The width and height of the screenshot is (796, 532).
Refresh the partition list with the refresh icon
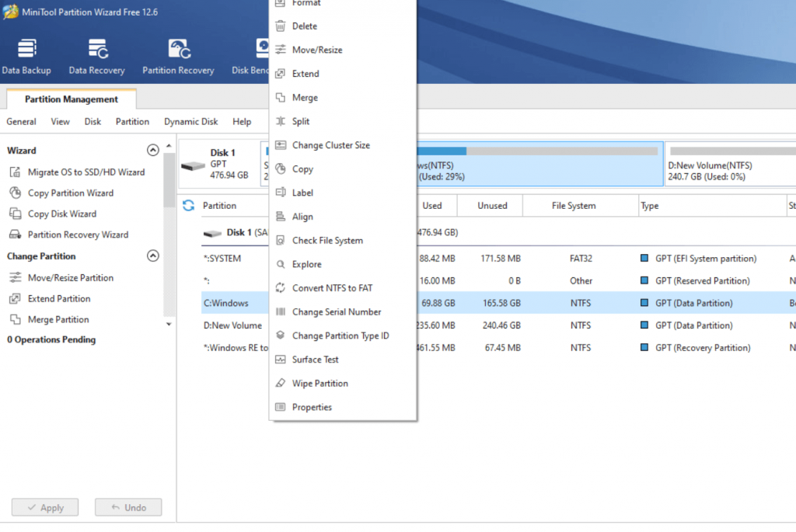click(x=188, y=205)
